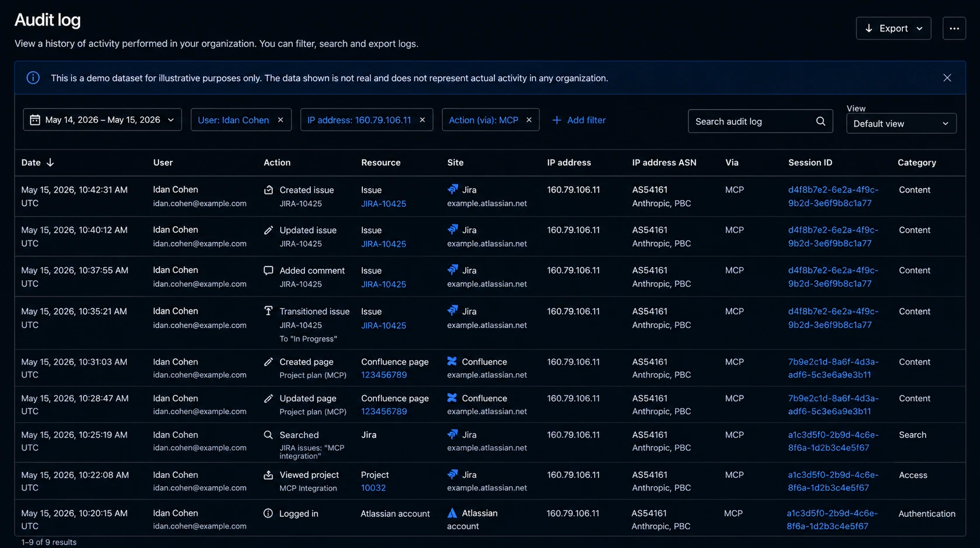Sort by the Date column header
The image size is (980, 548).
point(37,162)
